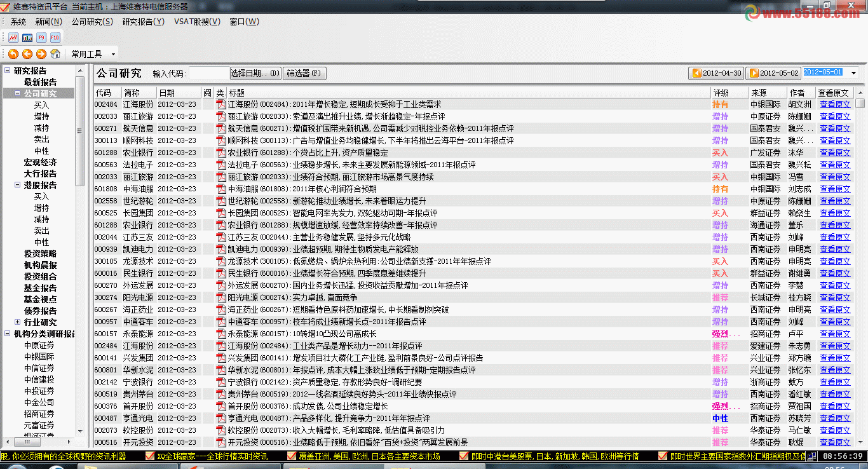Select 中信证券 under institution list
The width and height of the screenshot is (868, 469).
coord(39,368)
